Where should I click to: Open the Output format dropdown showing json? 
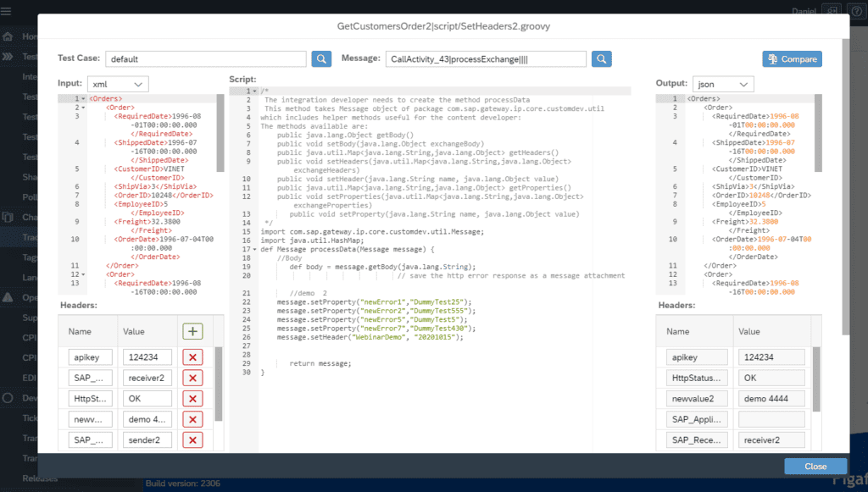(x=723, y=84)
